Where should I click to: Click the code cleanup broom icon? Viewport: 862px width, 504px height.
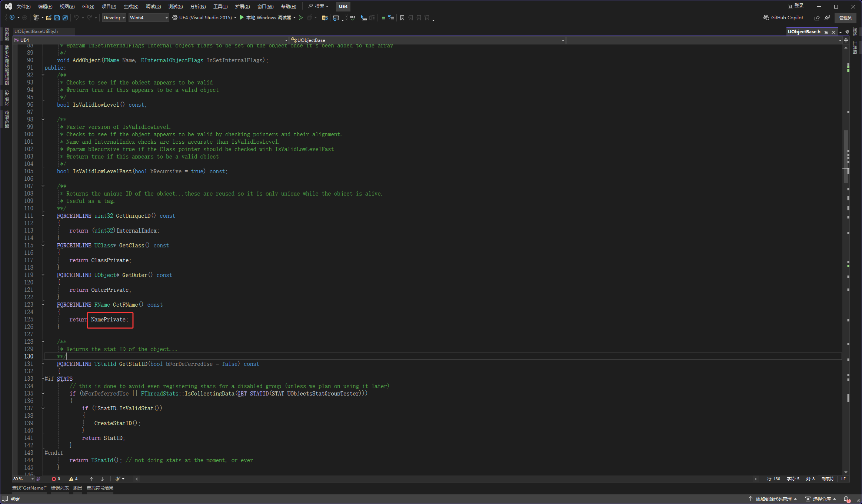click(x=118, y=479)
